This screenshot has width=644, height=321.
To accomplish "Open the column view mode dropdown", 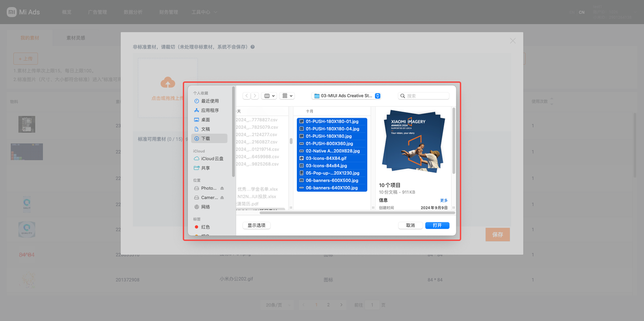I will tap(269, 96).
